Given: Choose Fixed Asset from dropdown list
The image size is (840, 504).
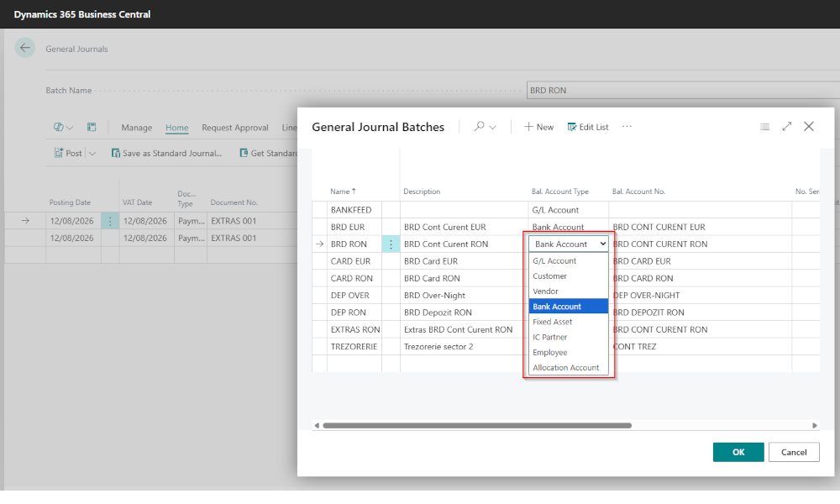Looking at the screenshot, I should pyautogui.click(x=569, y=322).
